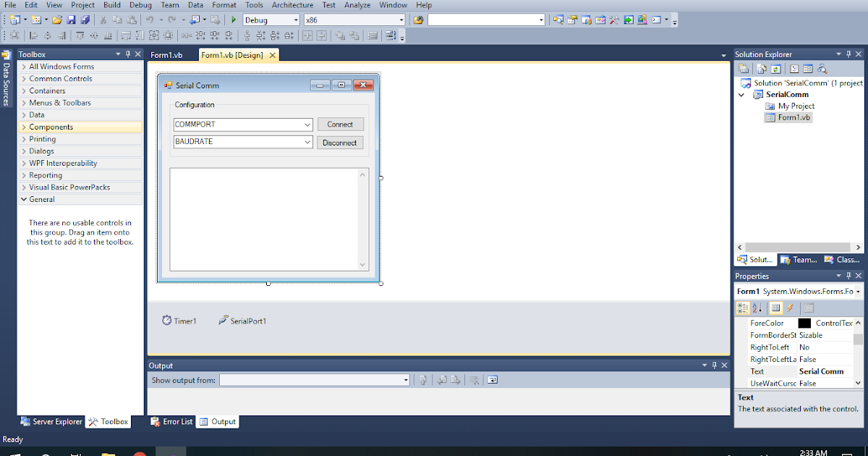Click the Find in Files icon
Image resolution: width=868 pixels, height=456 pixels.
coord(418,20)
